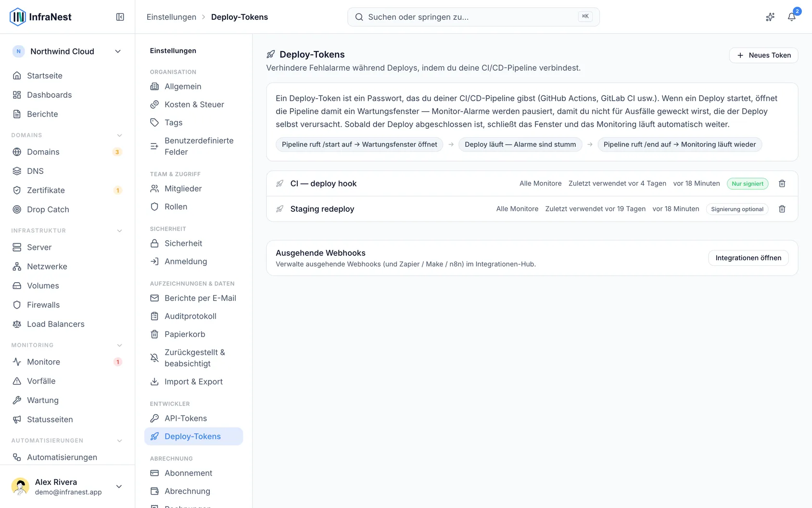Viewport: 812px width, 508px height.
Task: Create a new token with Neues Token
Action: click(x=763, y=55)
